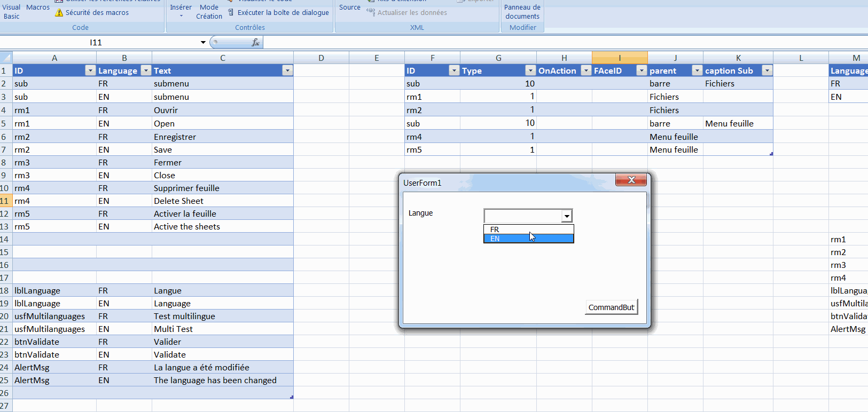Click the insert function fx icon

(255, 42)
